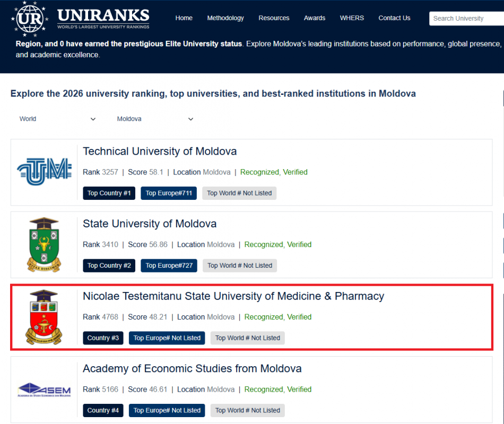
Task: Go to the WHERS section
Action: [352, 17]
